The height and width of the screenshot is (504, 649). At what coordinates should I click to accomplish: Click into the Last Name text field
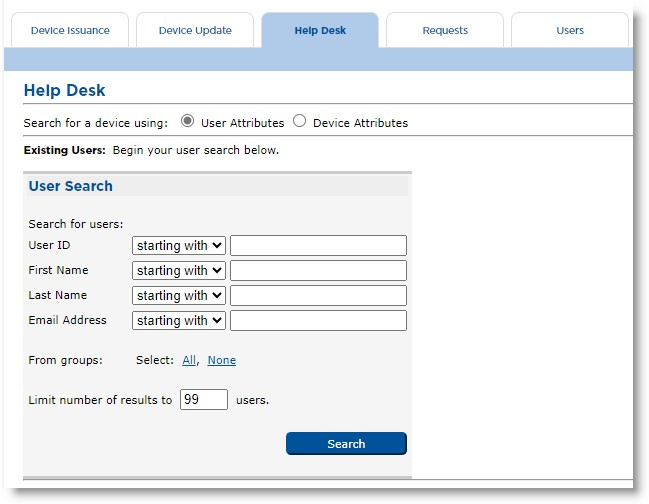click(x=318, y=296)
